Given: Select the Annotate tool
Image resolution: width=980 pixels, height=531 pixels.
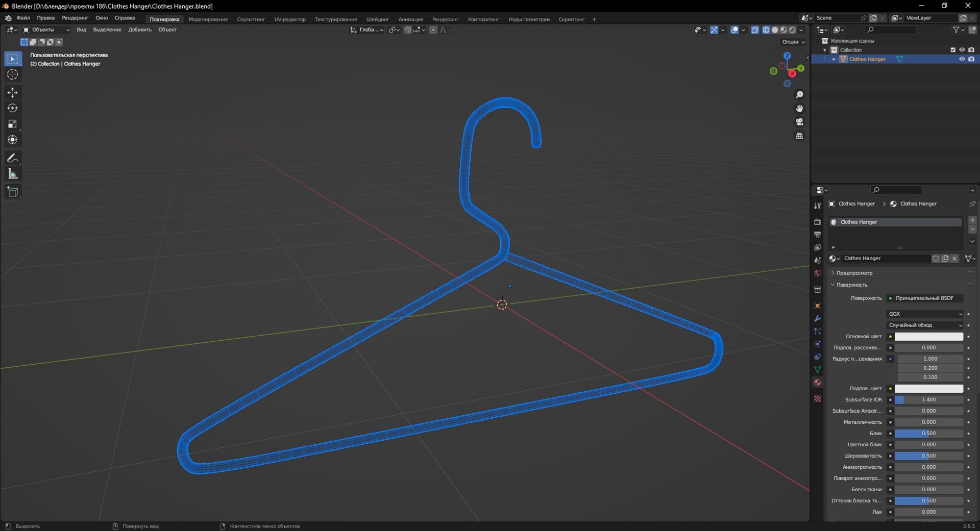Looking at the screenshot, I should click(x=13, y=158).
